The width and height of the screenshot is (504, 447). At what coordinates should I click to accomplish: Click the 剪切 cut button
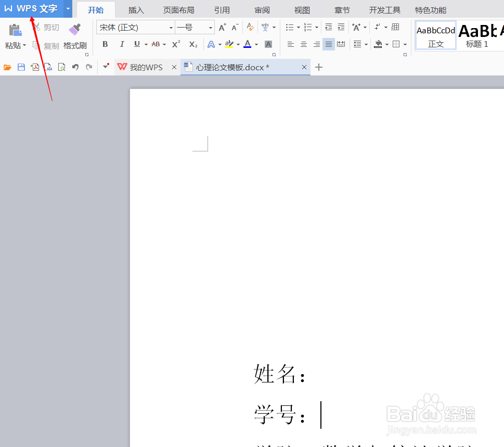(x=46, y=28)
